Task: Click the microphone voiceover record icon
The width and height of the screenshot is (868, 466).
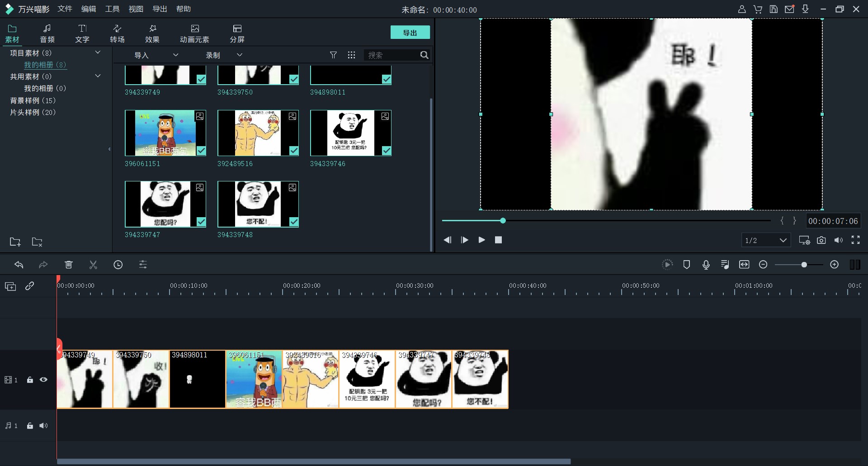Action: click(706, 265)
